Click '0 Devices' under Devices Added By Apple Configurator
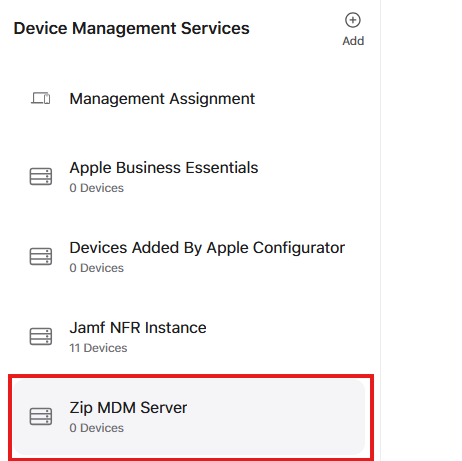462x461 pixels. point(96,268)
